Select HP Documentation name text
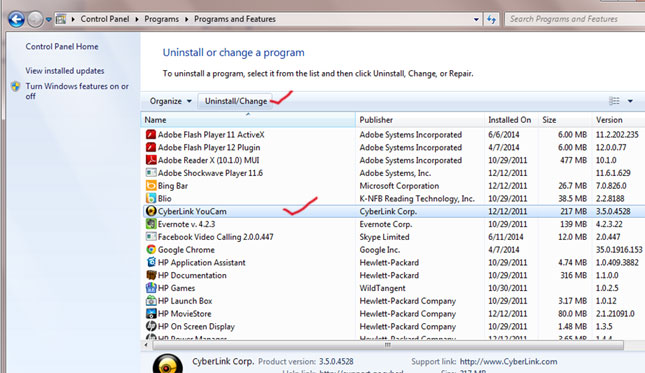The image size is (645, 373). pos(192,275)
